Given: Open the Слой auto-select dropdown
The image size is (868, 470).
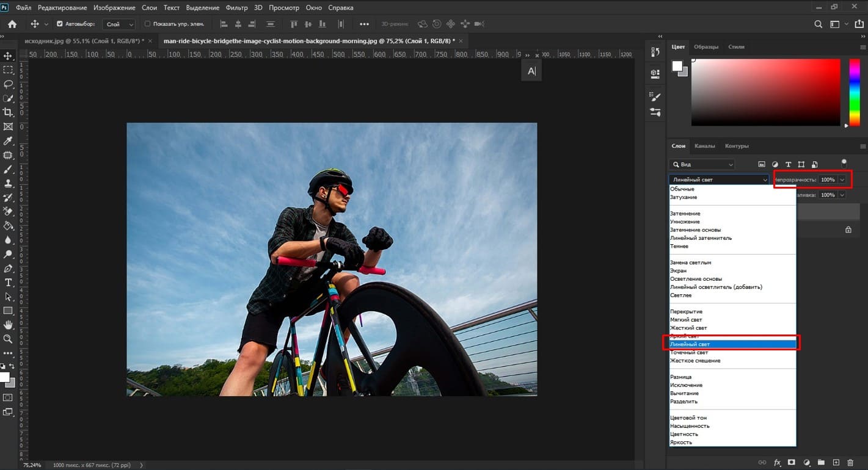Looking at the screenshot, I should tap(120, 24).
